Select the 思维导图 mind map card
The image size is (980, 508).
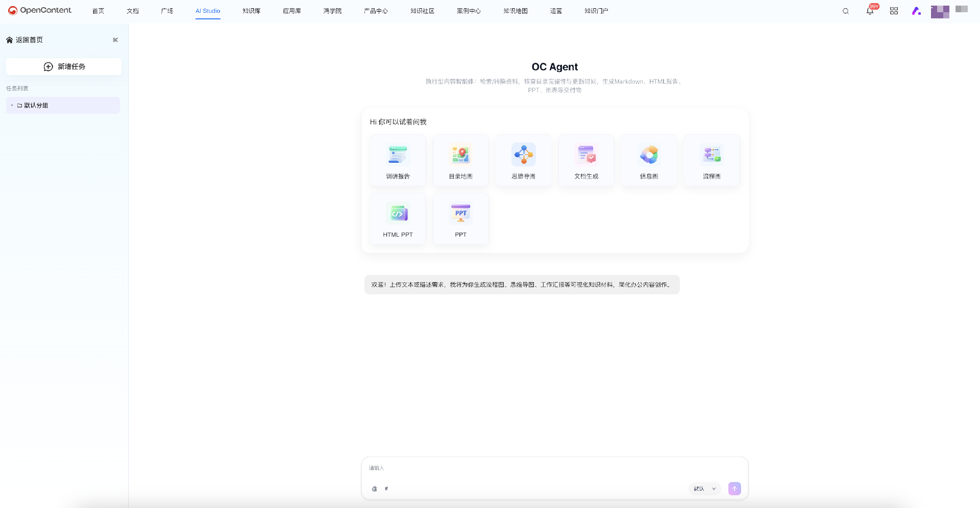pyautogui.click(x=524, y=160)
